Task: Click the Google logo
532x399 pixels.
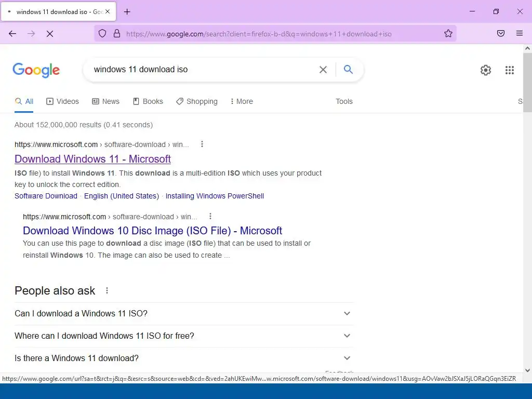Action: point(36,70)
